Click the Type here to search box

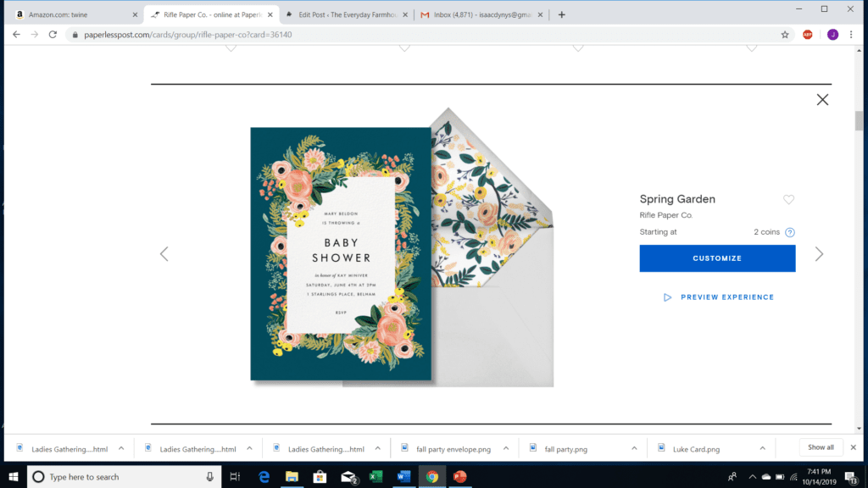pyautogui.click(x=124, y=476)
